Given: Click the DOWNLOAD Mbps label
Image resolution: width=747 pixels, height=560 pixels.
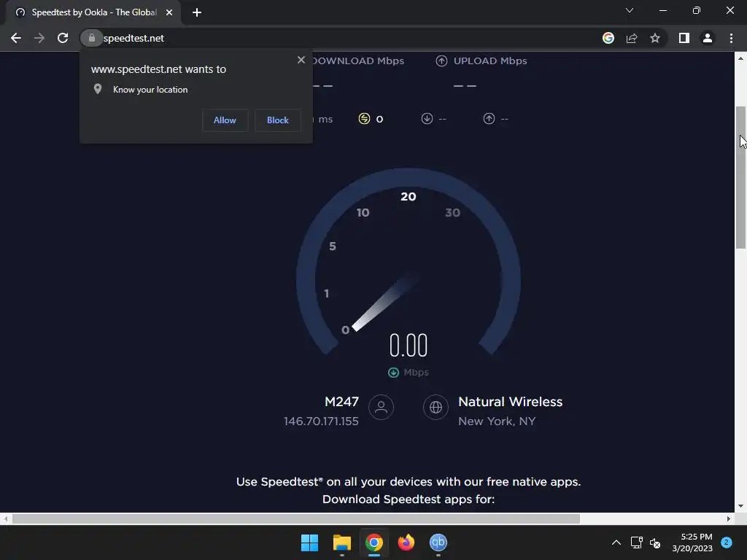Looking at the screenshot, I should coord(358,61).
